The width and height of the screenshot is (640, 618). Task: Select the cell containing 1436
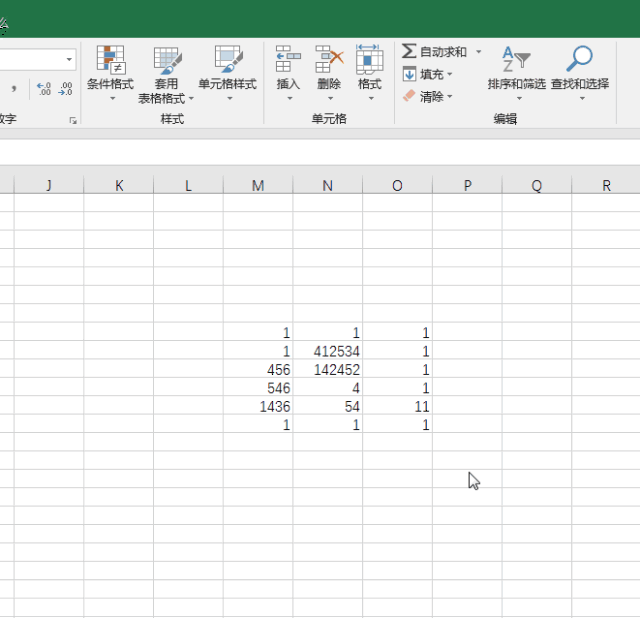pos(258,406)
